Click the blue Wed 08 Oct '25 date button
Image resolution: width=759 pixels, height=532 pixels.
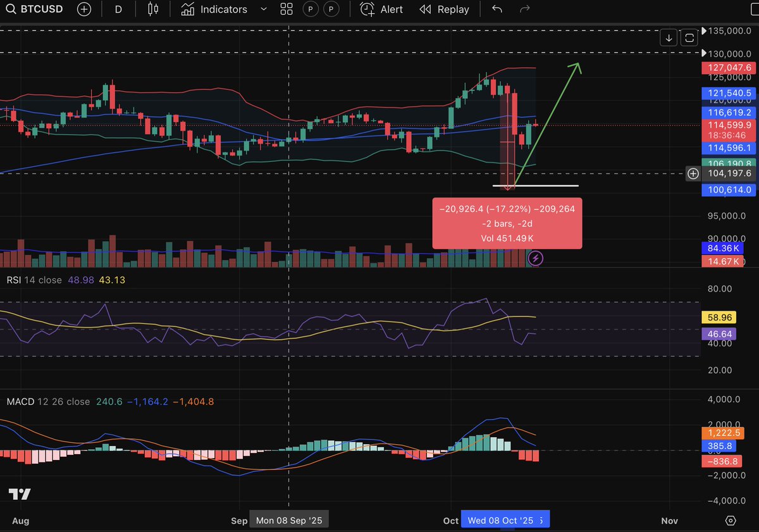pos(505,519)
